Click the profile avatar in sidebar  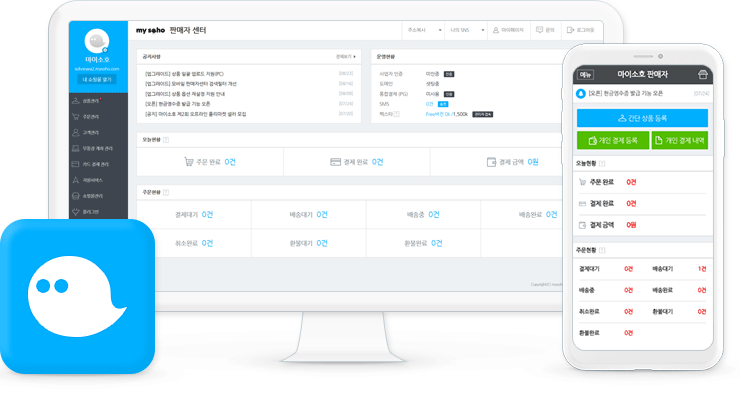(x=97, y=42)
